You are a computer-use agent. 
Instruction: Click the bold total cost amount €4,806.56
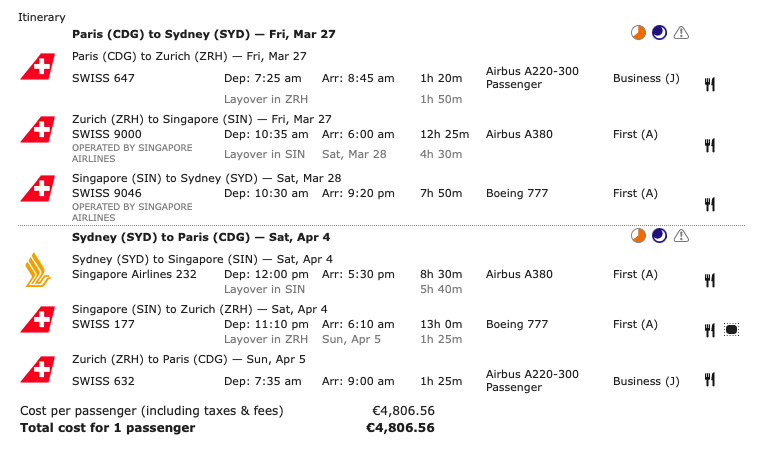pyautogui.click(x=400, y=428)
